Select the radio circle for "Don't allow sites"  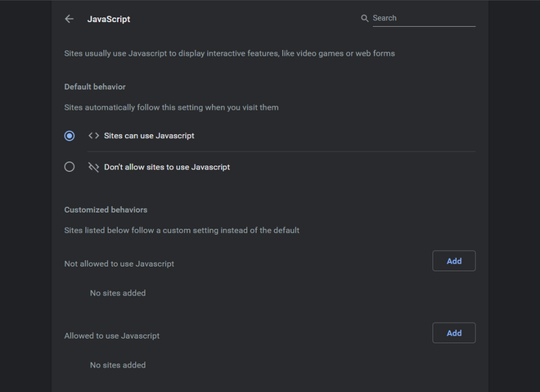tap(70, 167)
